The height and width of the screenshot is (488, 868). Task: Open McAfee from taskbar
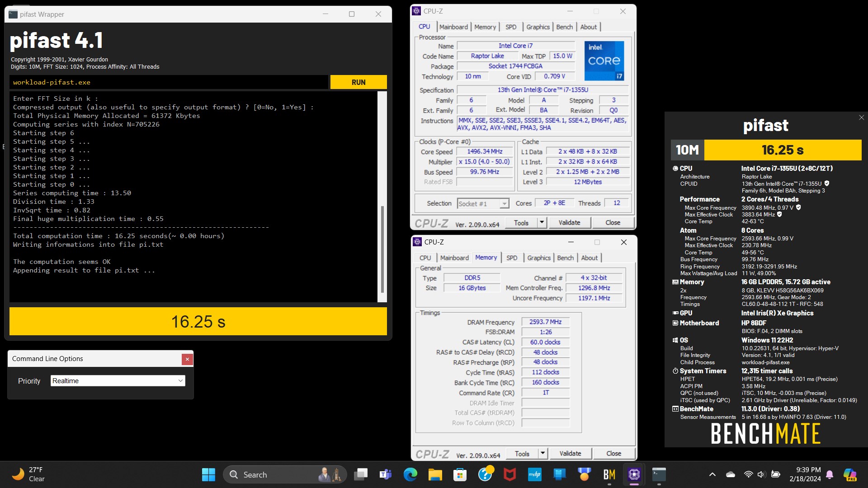point(510,475)
